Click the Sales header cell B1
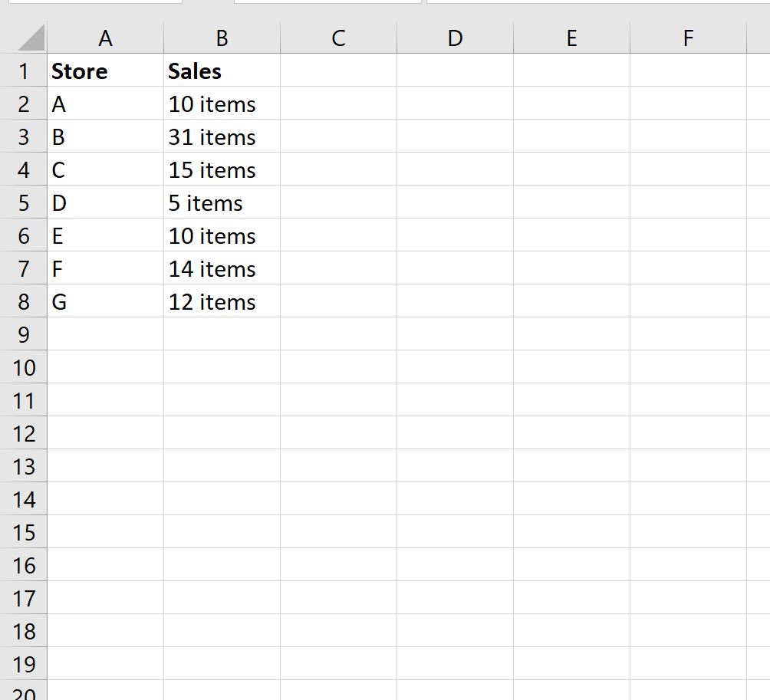The height and width of the screenshot is (700, 770). pos(222,71)
